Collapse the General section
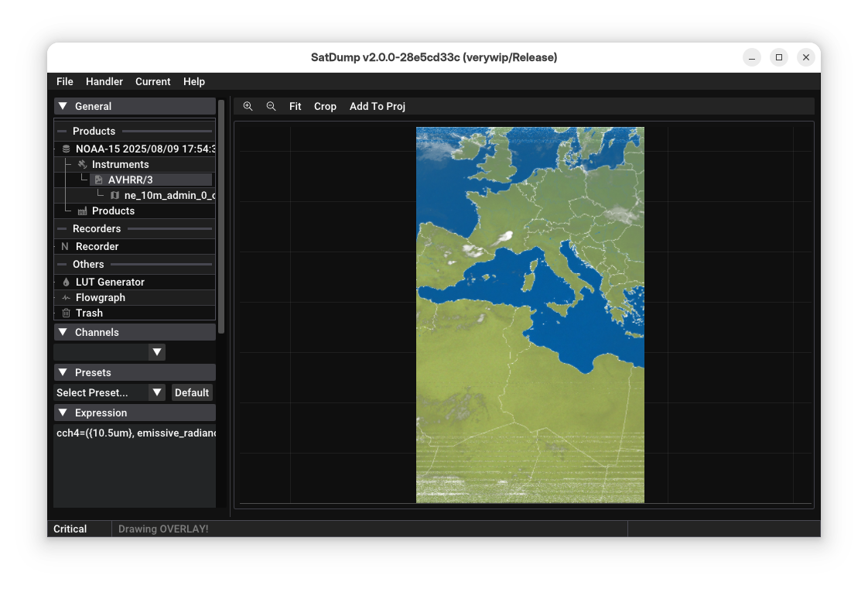This screenshot has height=589, width=868. point(63,106)
